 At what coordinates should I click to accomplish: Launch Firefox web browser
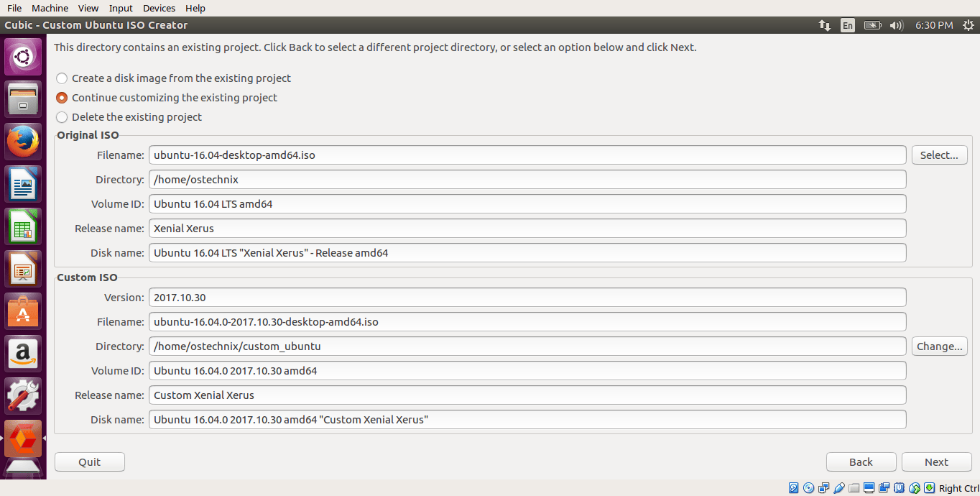pos(23,141)
